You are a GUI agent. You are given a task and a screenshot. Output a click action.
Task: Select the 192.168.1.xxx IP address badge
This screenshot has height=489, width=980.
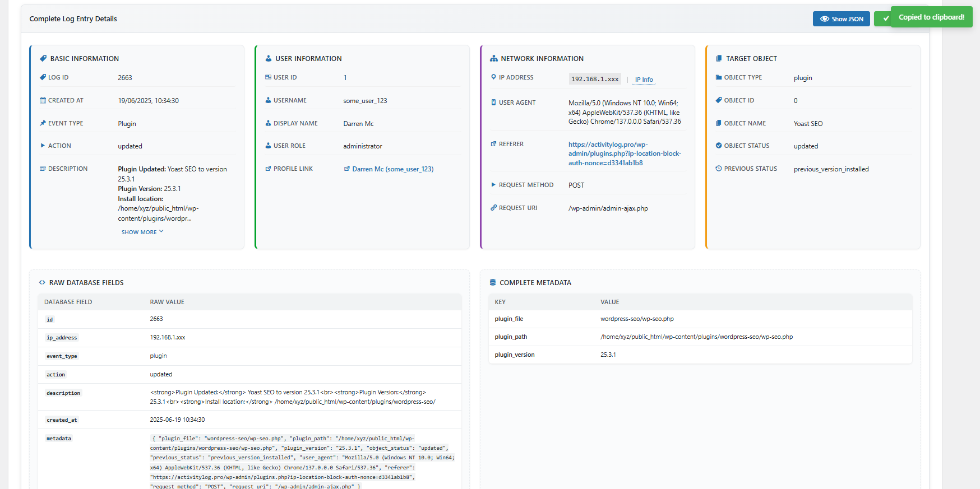pos(595,79)
